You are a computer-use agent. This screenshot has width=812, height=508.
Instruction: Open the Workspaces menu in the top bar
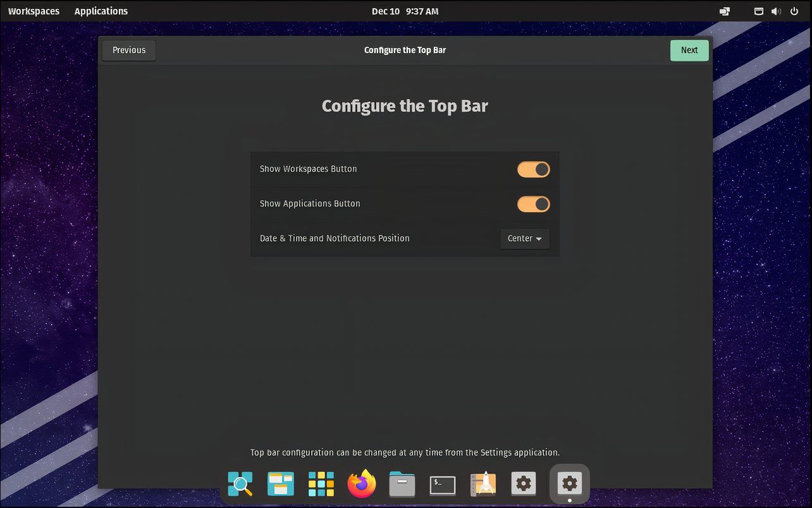click(34, 11)
